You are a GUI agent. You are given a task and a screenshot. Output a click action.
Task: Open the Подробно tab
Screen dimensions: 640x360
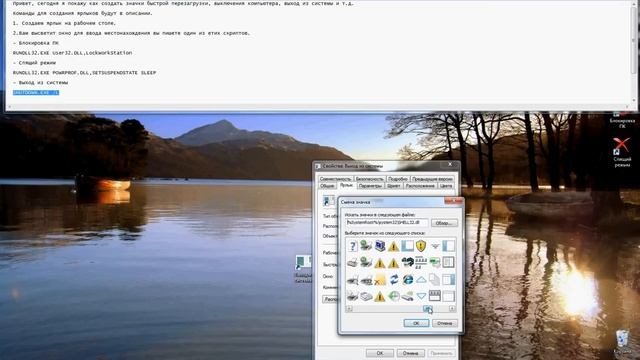coord(398,179)
